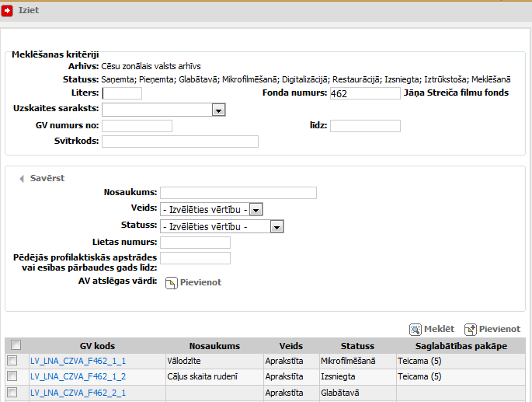532x402 pixels.
Task: Open the LV_LNA_CZVA_F462_1_1 link
Action: click(x=78, y=361)
